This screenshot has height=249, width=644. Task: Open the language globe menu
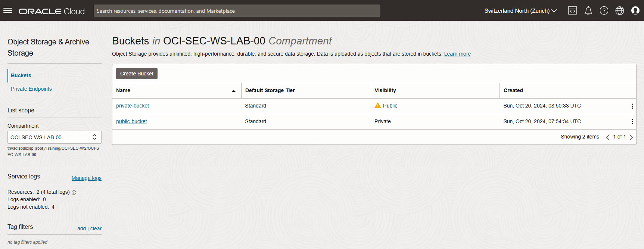coord(620,10)
